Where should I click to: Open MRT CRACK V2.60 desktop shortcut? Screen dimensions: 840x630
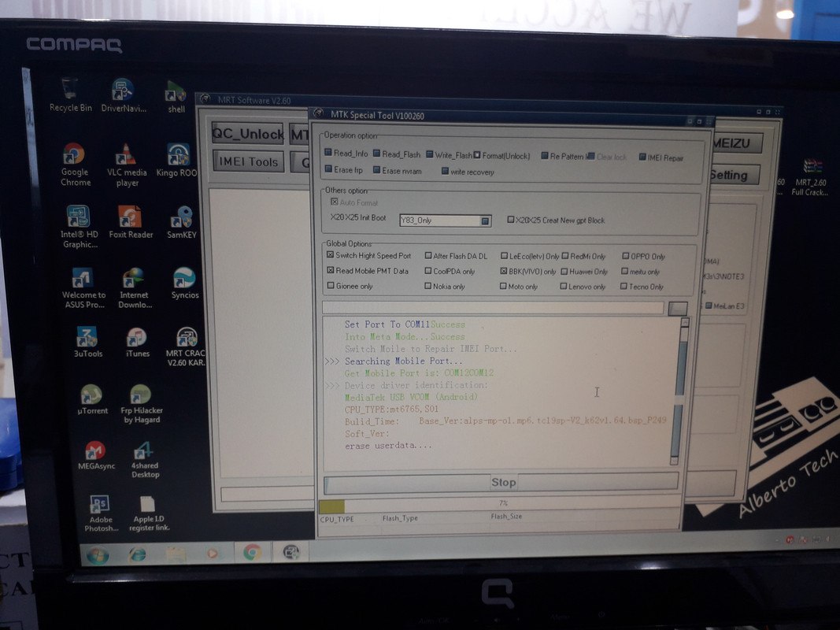185,346
